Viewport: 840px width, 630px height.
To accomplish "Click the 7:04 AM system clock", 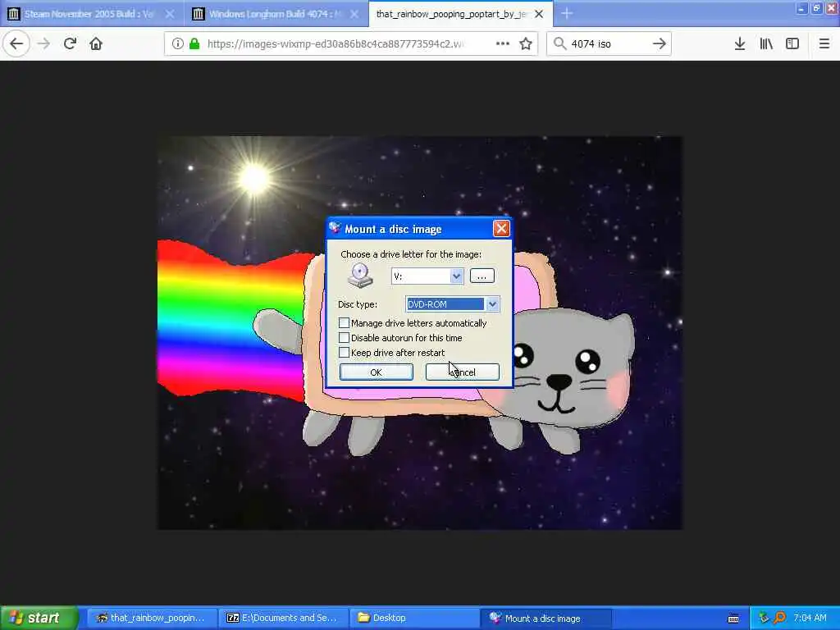I will (x=810, y=618).
